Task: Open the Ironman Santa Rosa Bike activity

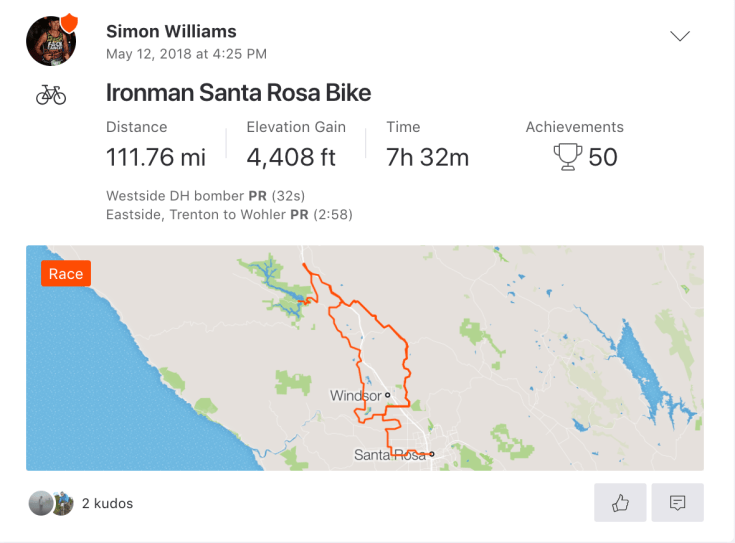Action: tap(238, 94)
